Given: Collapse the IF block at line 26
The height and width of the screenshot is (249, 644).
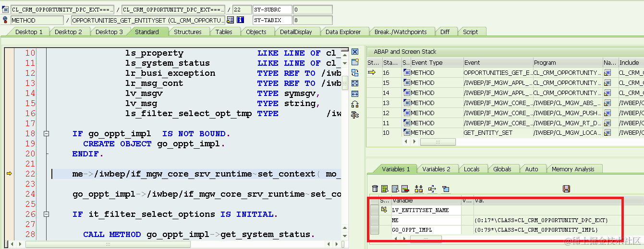Looking at the screenshot, I should [x=46, y=214].
